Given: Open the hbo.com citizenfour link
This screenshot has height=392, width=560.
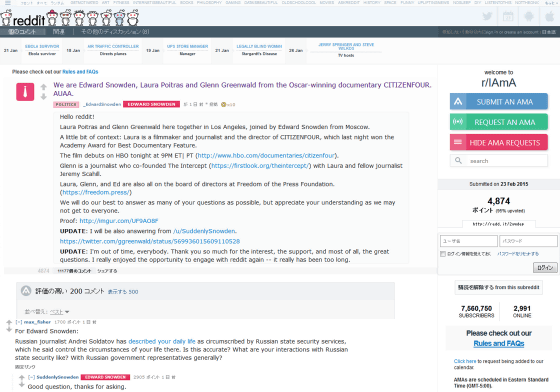Looking at the screenshot, I should point(266,156).
